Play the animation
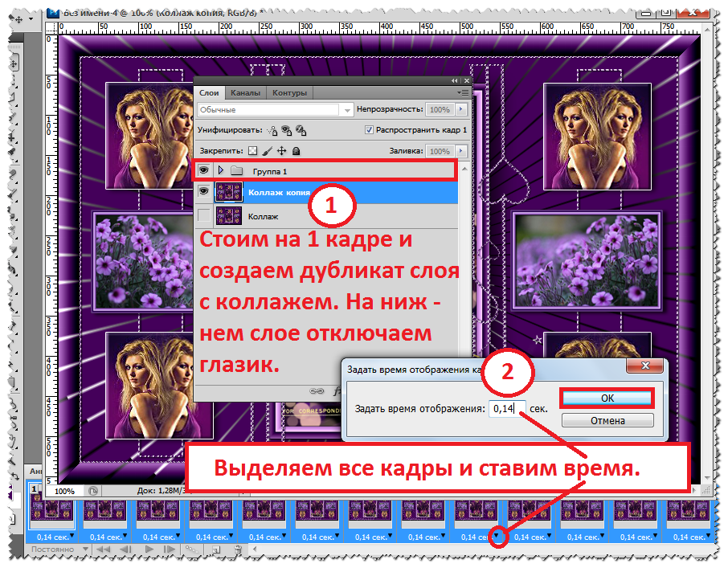 pos(149,550)
